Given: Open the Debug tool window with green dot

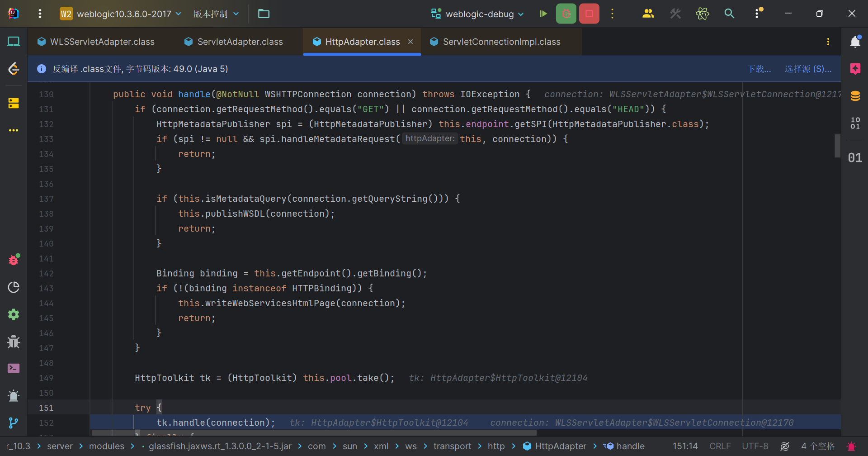Looking at the screenshot, I should point(14,260).
